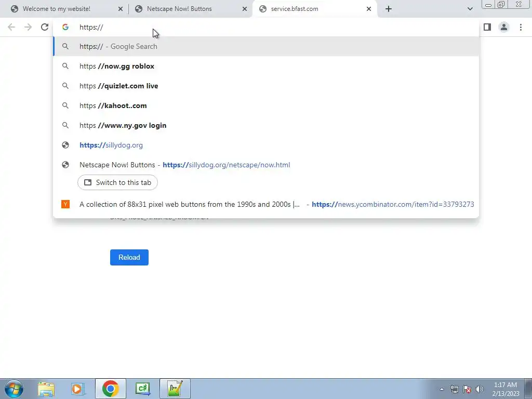The width and height of the screenshot is (532, 399).
Task: Open the news.ycombinator.com suggestion
Action: pos(266,204)
